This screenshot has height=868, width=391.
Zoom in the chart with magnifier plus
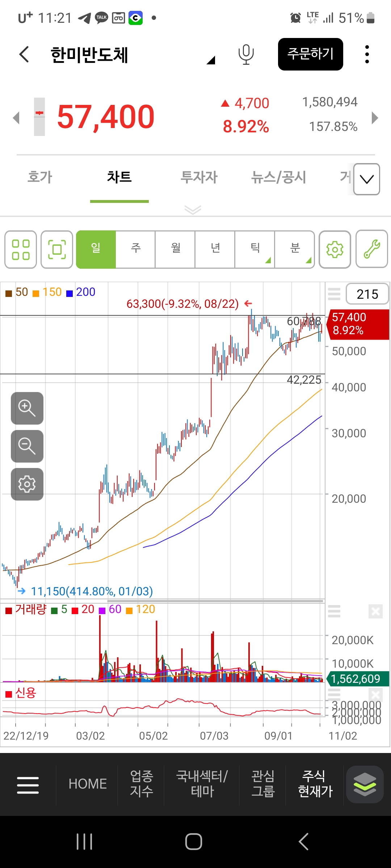(27, 408)
